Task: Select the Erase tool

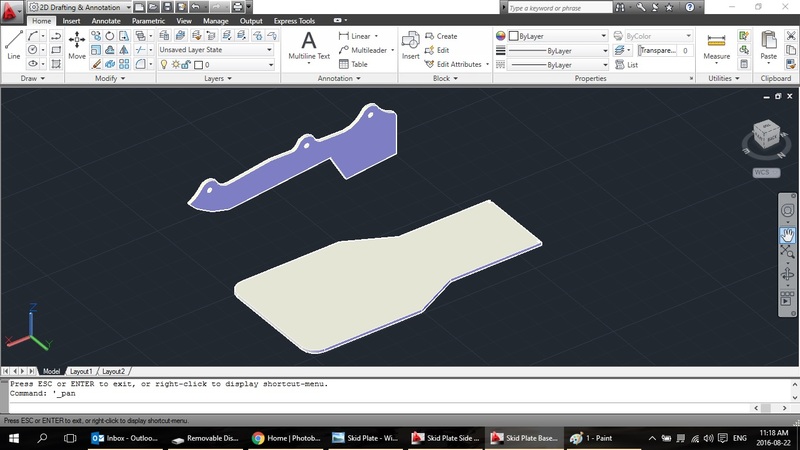Action: [96, 64]
